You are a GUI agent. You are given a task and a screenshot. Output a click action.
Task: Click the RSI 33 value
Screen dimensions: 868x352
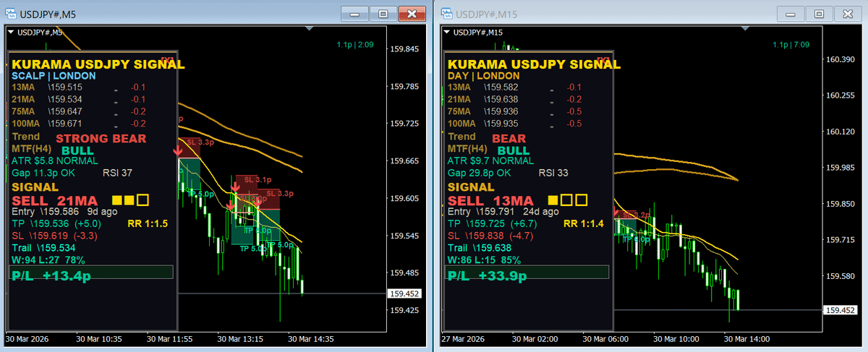click(x=553, y=173)
